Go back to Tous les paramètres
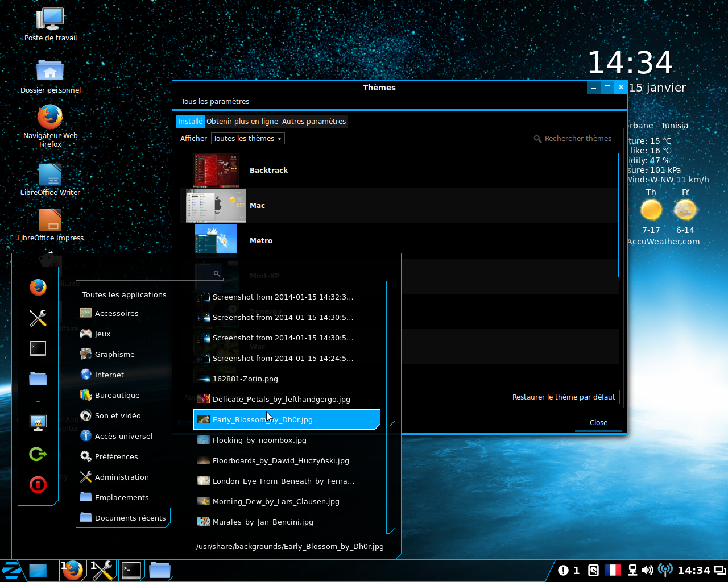This screenshot has width=728, height=582. [215, 102]
